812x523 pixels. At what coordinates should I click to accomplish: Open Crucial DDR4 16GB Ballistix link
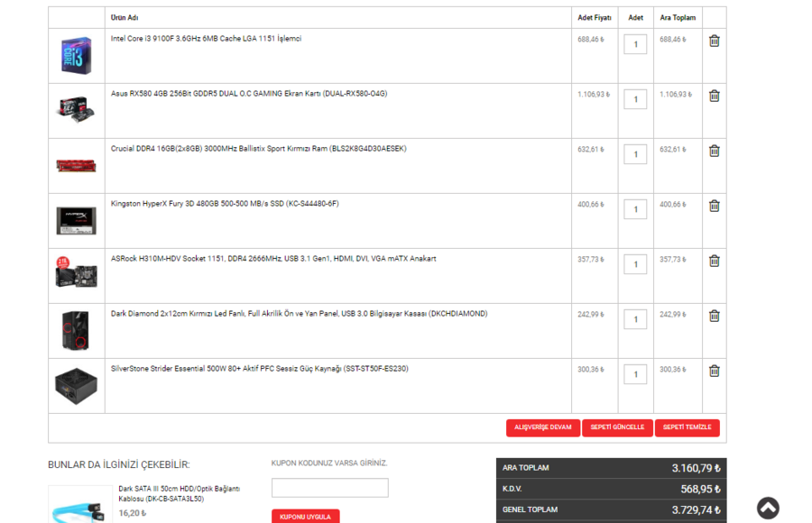pyautogui.click(x=258, y=149)
